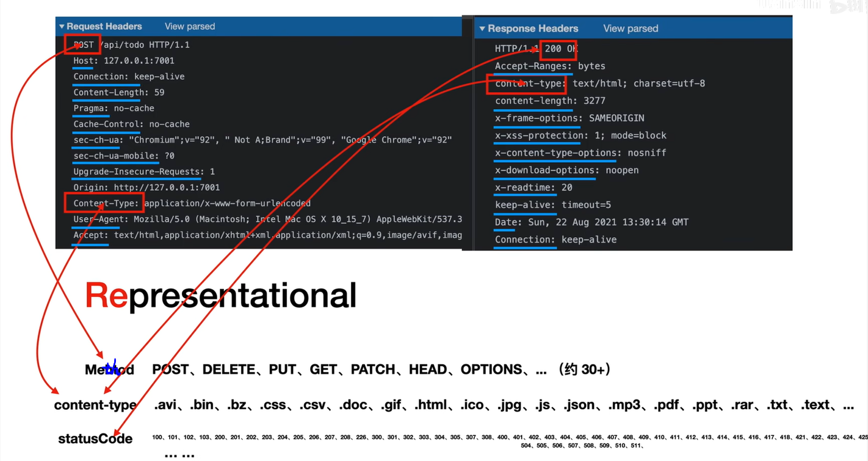Viewport: 868px width, 461px height.
Task: Select the response "content-type: text/html; charset=utf-8" row
Action: point(600,84)
